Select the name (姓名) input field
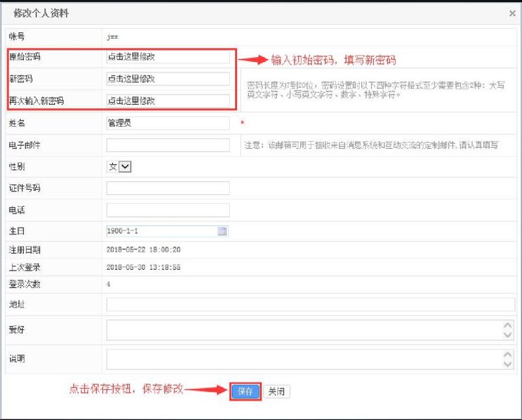522x420 pixels. [x=168, y=123]
